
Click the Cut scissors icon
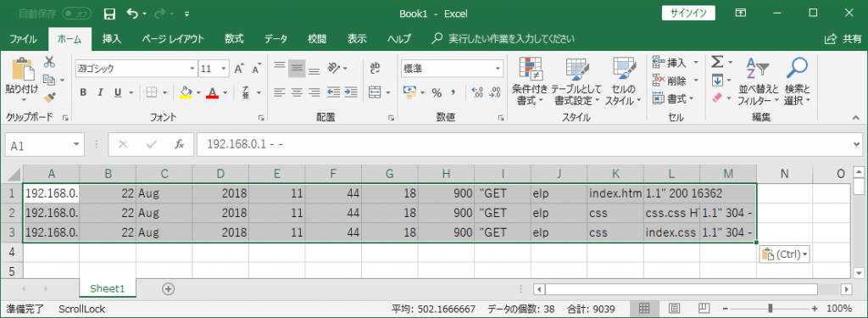pos(49,62)
